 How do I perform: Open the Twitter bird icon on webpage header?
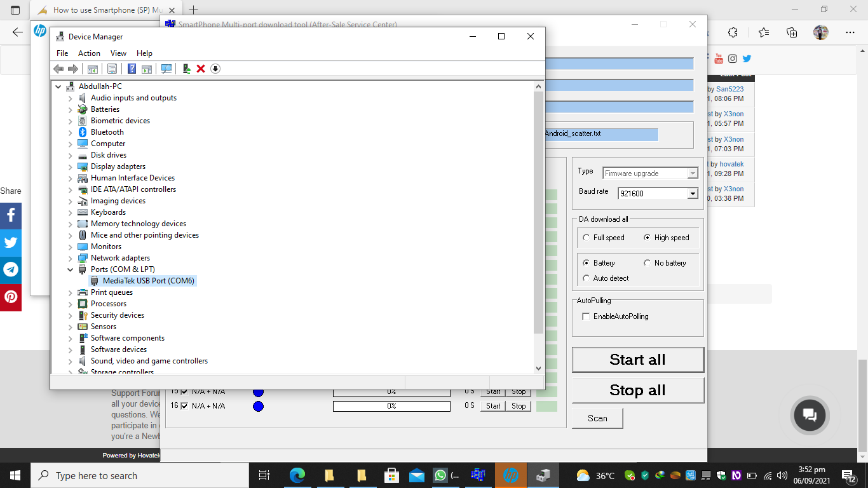click(x=747, y=58)
